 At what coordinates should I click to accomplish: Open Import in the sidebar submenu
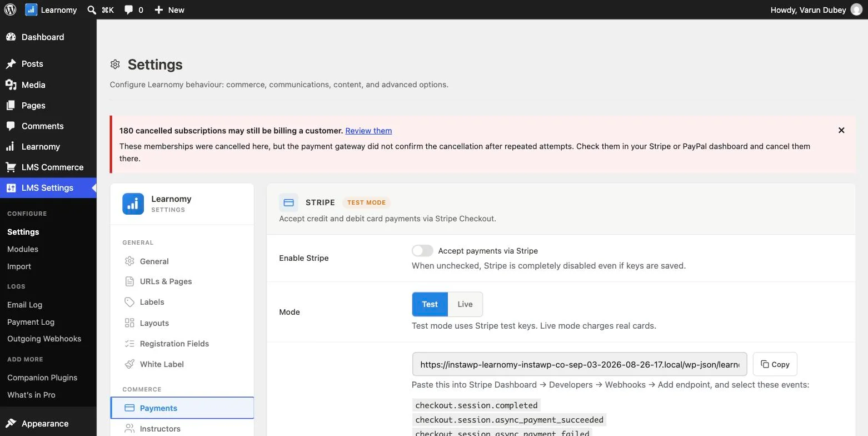[x=19, y=266]
